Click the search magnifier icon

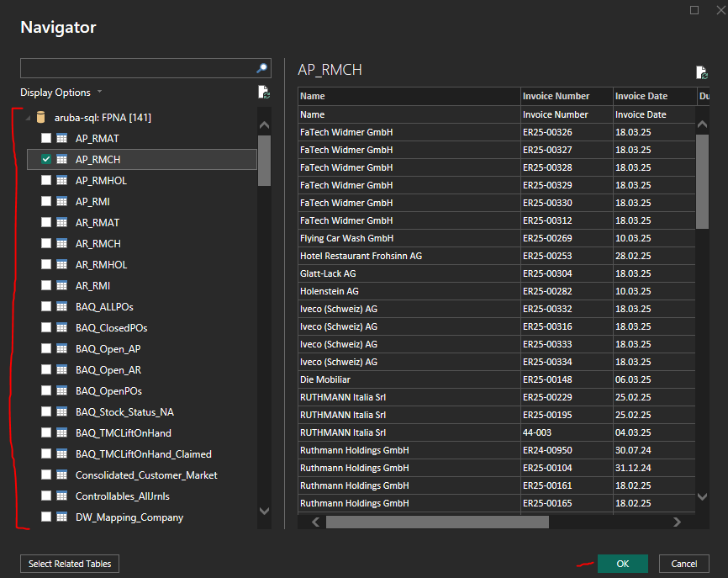261,68
